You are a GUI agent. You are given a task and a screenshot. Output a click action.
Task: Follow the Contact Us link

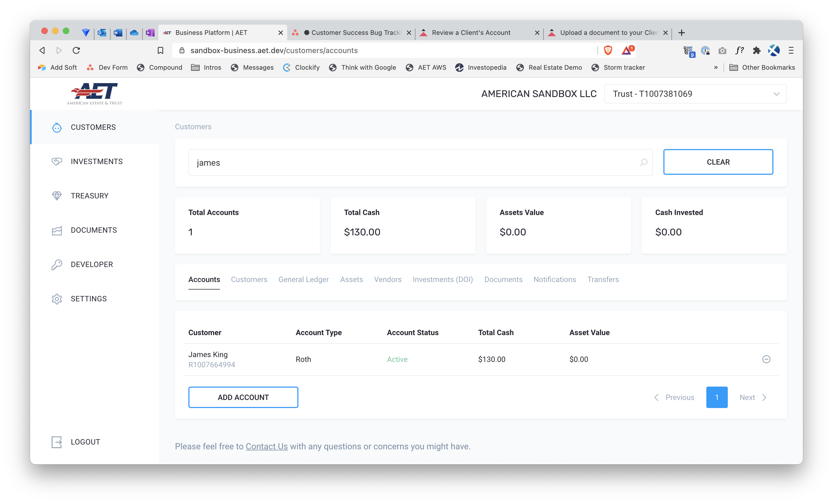point(266,446)
